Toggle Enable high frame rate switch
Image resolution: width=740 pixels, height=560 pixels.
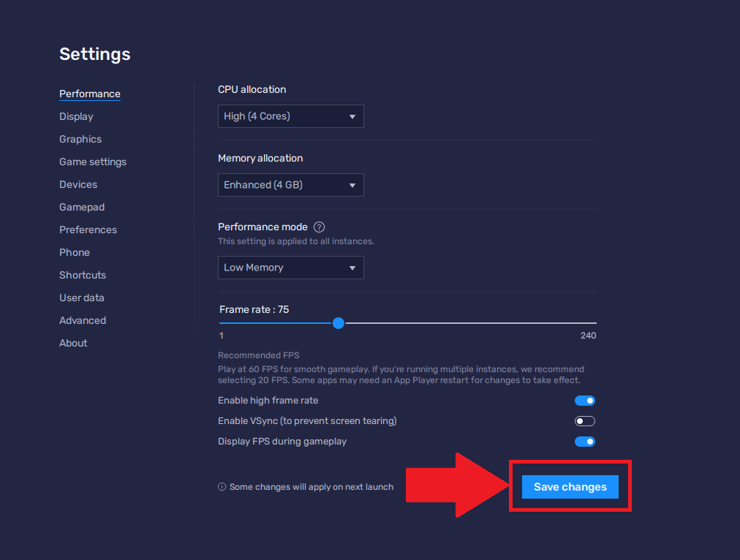[x=584, y=401]
